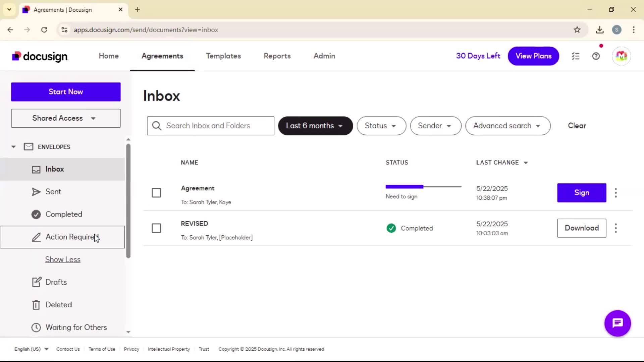Click the Completed checkmark icon in sidebar

[36, 214]
